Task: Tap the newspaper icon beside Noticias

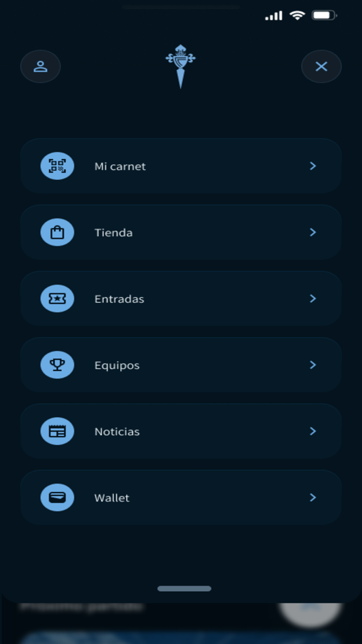Action: 57,431
